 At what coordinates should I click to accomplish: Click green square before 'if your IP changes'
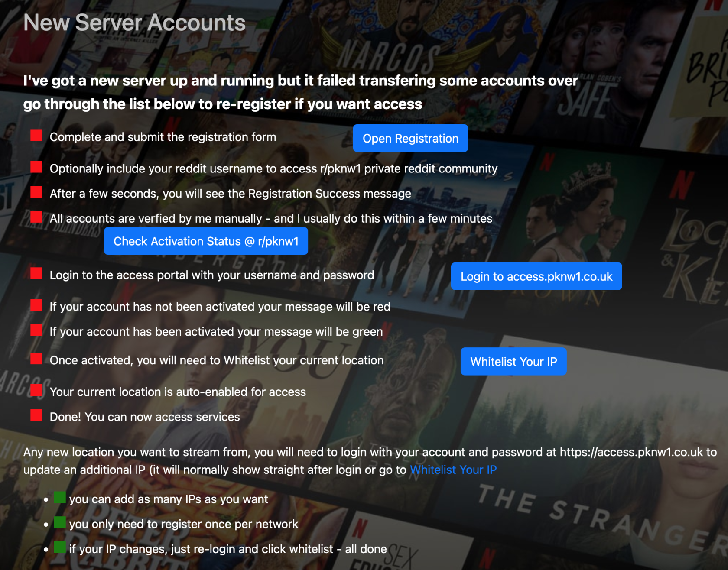(60, 547)
